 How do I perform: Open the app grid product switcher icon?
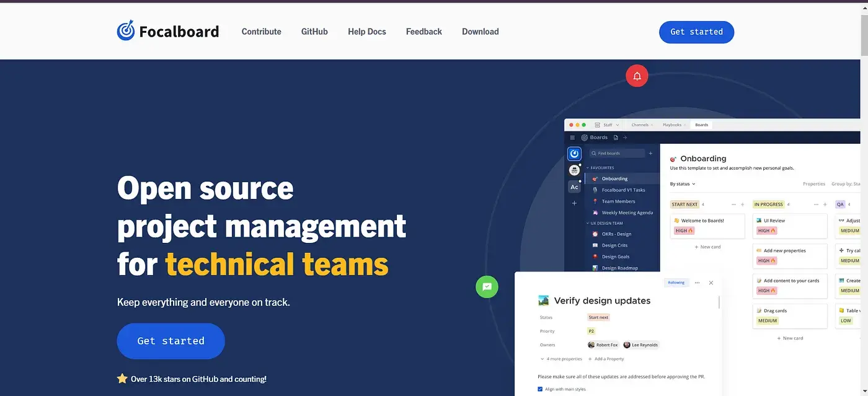click(572, 138)
